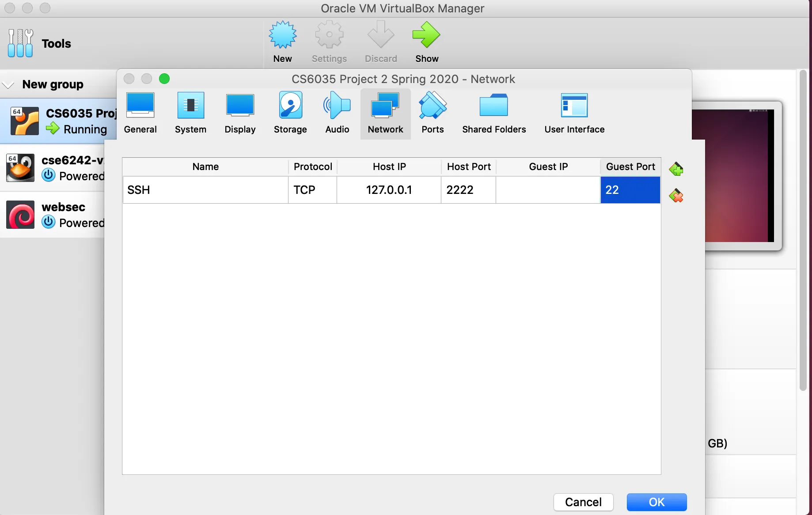Screen dimensions: 812x515
Task: Click the add new port forwarding rule icon
Action: 676,169
